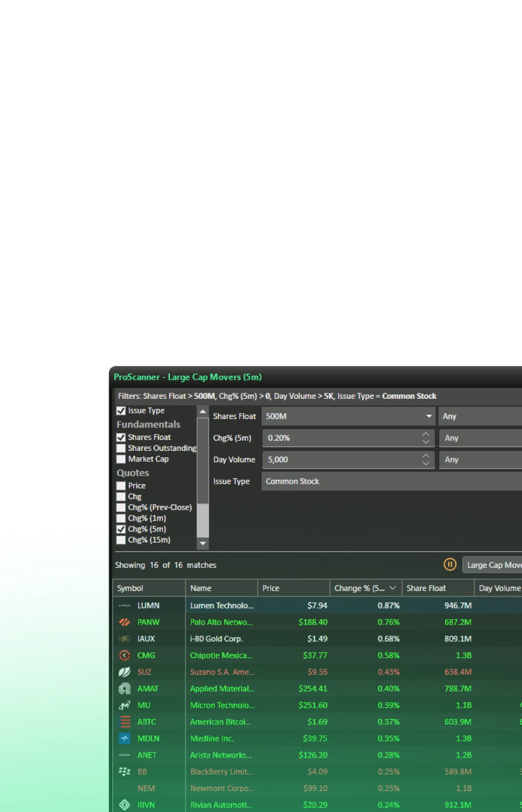Viewport: 522px width, 812px height.
Task: Open the Large Cap Movers scan selector
Action: [492, 565]
